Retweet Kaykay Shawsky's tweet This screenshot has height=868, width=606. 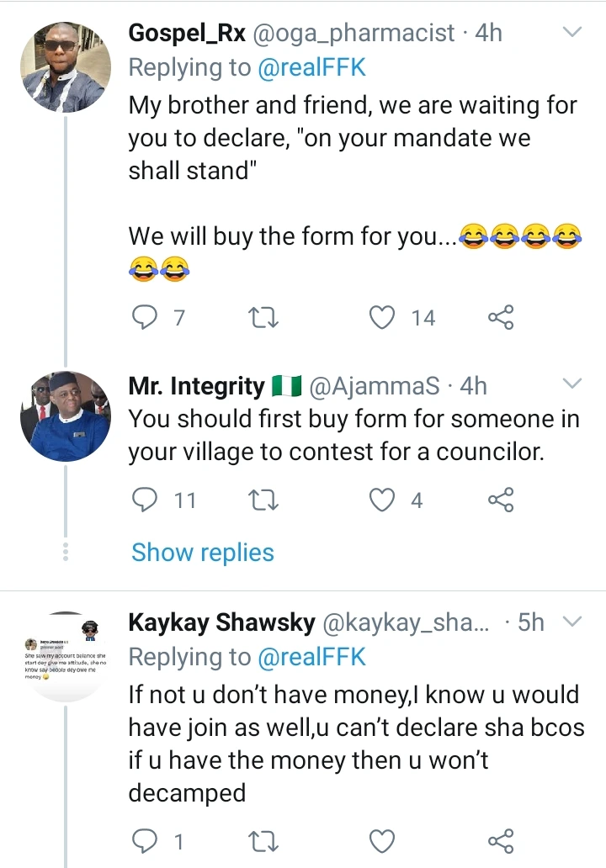click(264, 840)
